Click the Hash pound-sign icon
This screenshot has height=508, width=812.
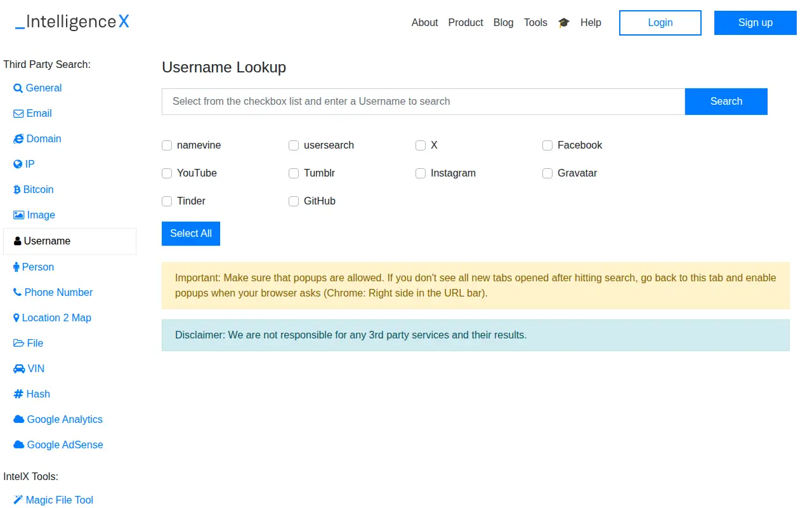[18, 394]
